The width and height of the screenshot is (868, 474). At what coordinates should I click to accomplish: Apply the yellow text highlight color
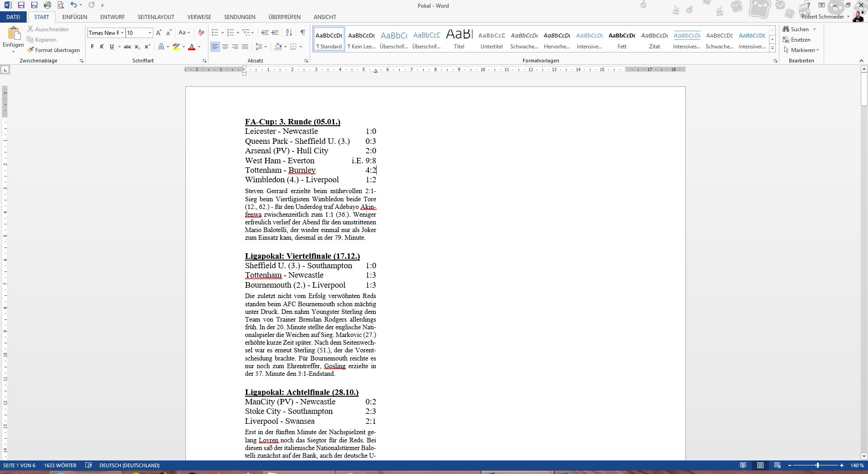(x=176, y=47)
